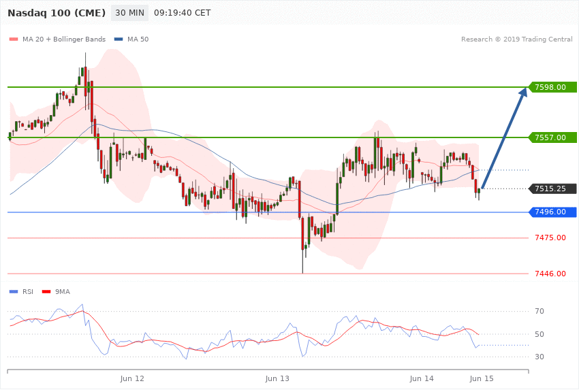Click the 7515.25 current price tag

tap(553, 189)
